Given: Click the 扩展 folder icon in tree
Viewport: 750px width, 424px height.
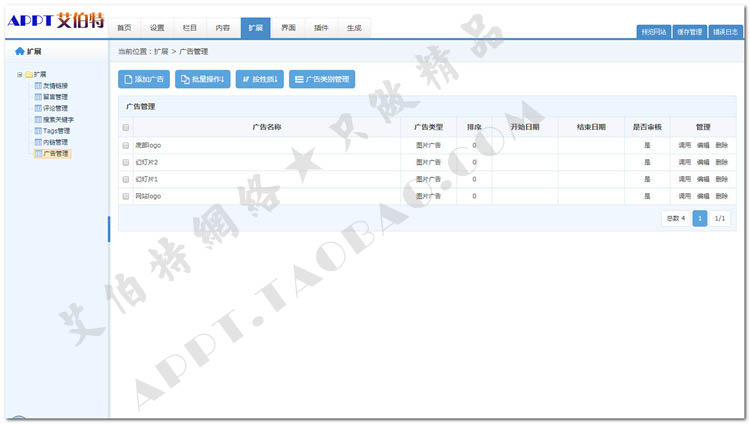Looking at the screenshot, I should (x=29, y=75).
